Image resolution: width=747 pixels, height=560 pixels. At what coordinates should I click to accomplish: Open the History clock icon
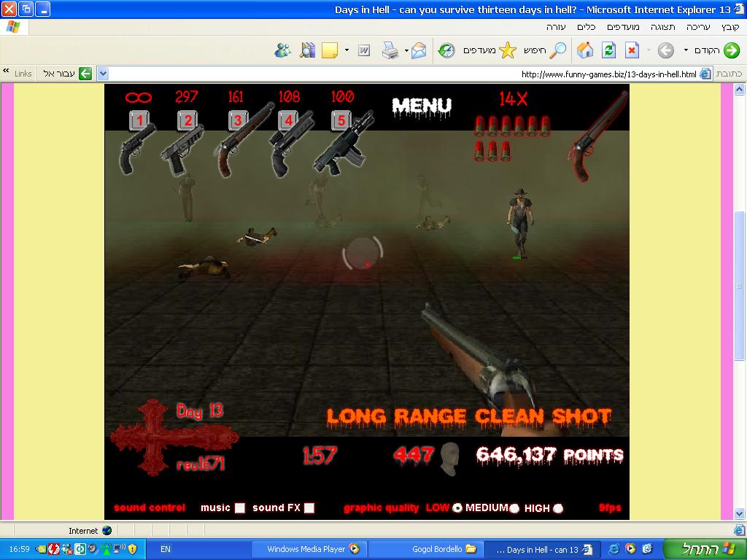pyautogui.click(x=446, y=50)
